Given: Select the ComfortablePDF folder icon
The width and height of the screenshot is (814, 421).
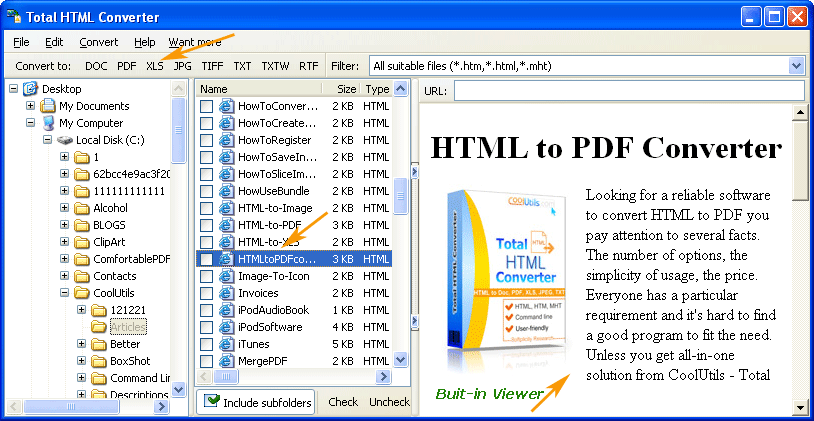Looking at the screenshot, I should pos(82,260).
